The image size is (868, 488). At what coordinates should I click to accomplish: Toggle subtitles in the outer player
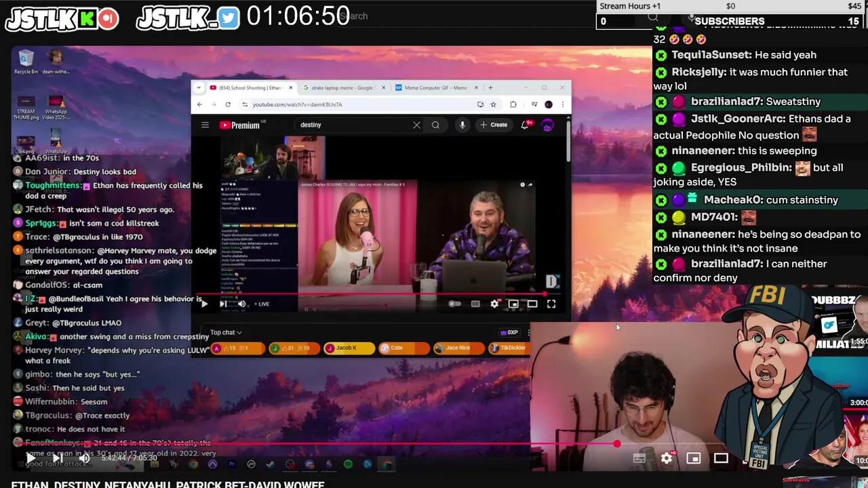coord(639,458)
